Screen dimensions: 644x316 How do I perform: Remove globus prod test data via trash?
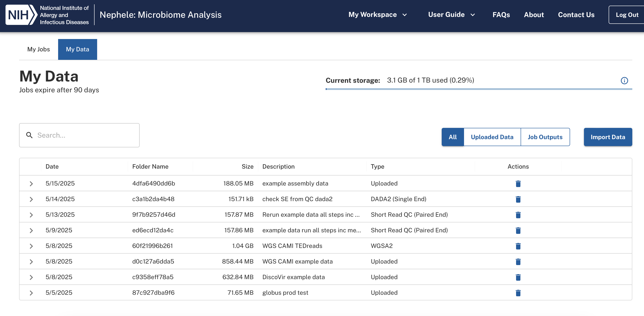pyautogui.click(x=518, y=293)
